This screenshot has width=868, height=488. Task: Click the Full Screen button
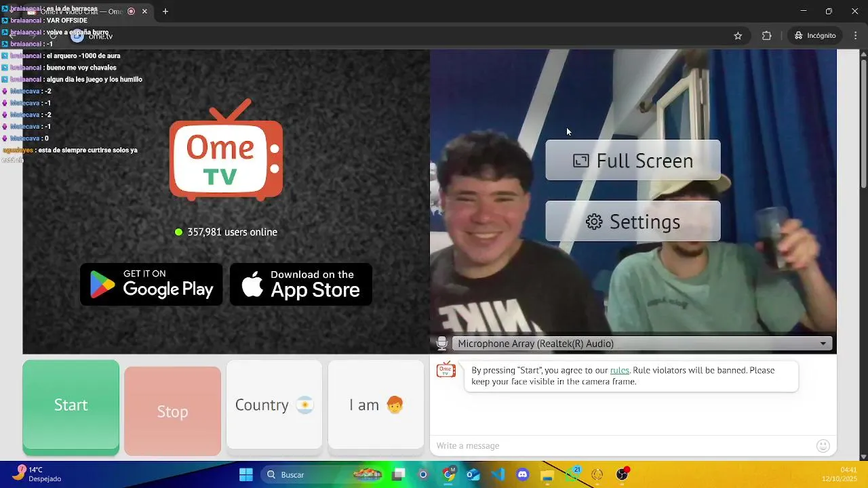633,161
